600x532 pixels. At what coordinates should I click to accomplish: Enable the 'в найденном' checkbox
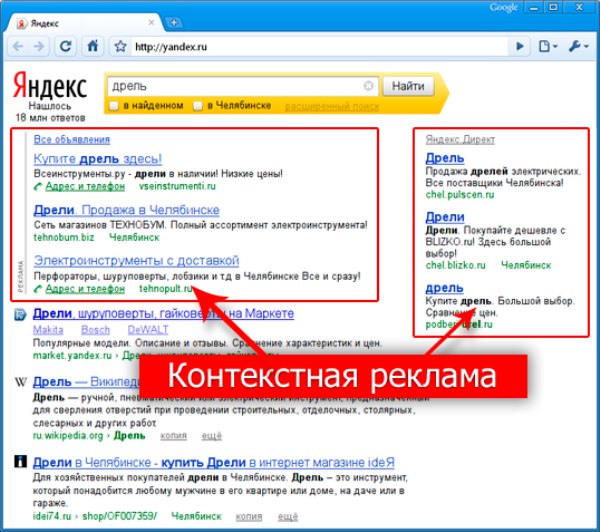(x=114, y=106)
